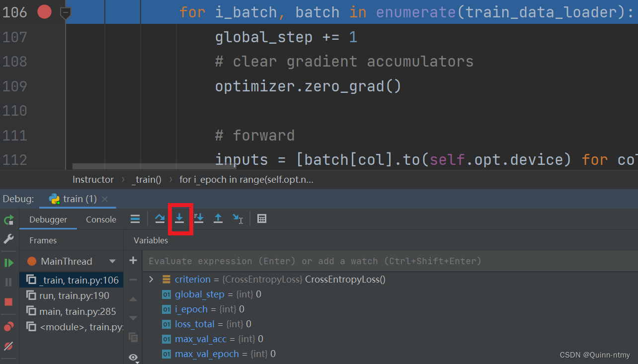Open debugger settings wrench icon
The height and width of the screenshot is (364, 638).
tap(8, 239)
